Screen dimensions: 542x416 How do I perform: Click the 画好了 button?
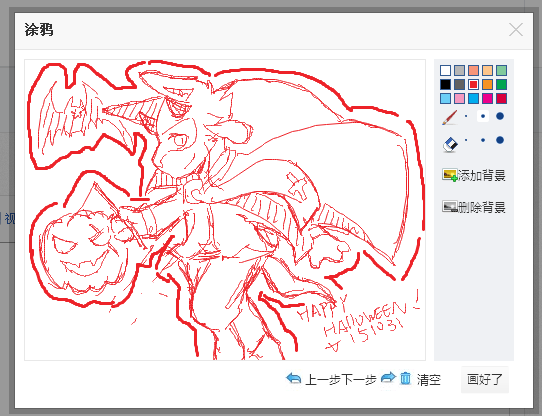(485, 379)
